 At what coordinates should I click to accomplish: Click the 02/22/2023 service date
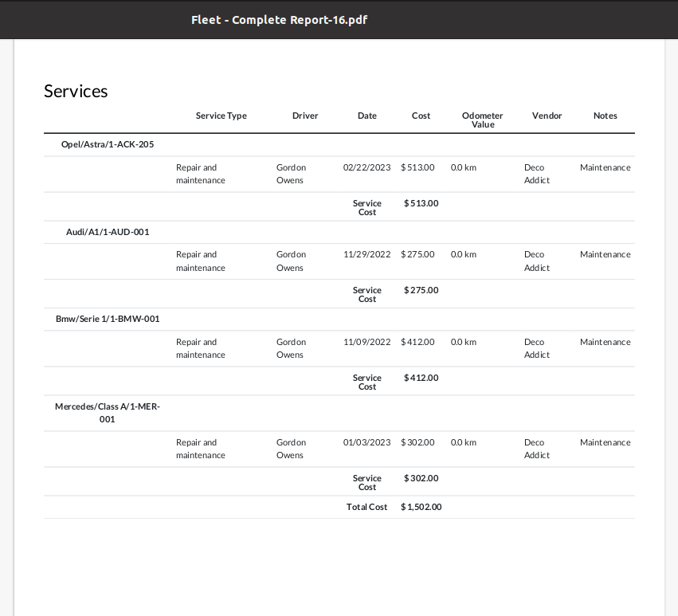point(366,167)
